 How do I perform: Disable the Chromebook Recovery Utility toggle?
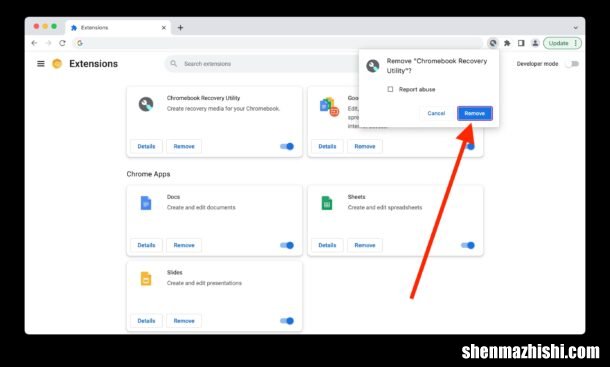pos(287,146)
